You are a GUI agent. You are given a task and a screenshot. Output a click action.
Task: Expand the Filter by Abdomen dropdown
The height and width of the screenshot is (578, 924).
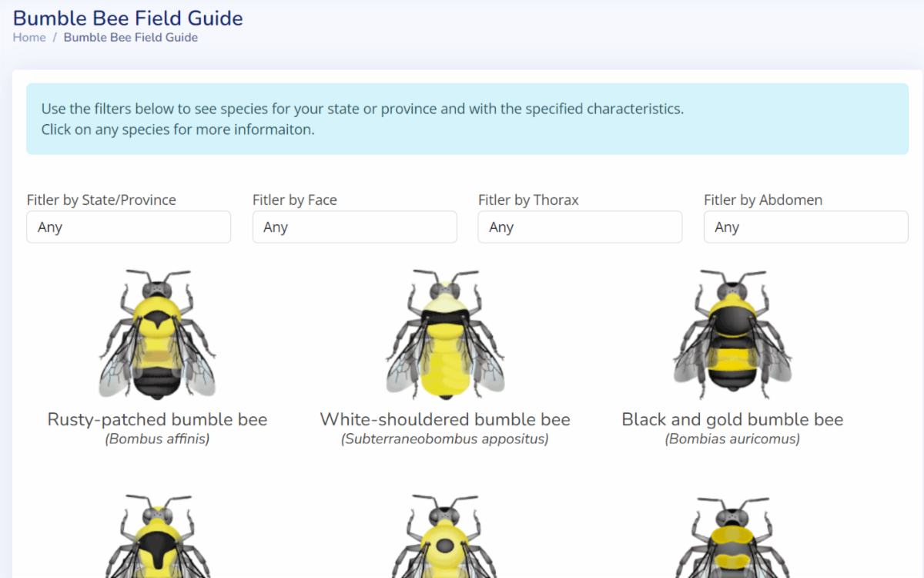click(805, 227)
